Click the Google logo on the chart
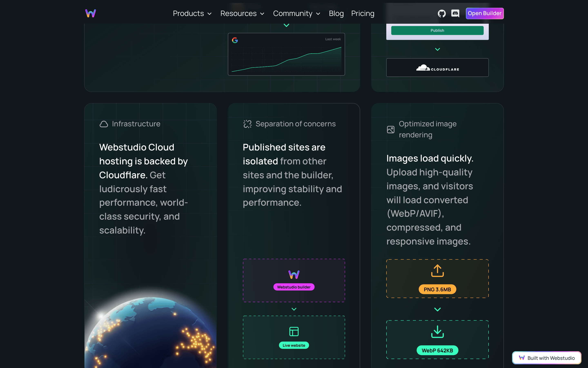The image size is (588, 368). click(235, 40)
